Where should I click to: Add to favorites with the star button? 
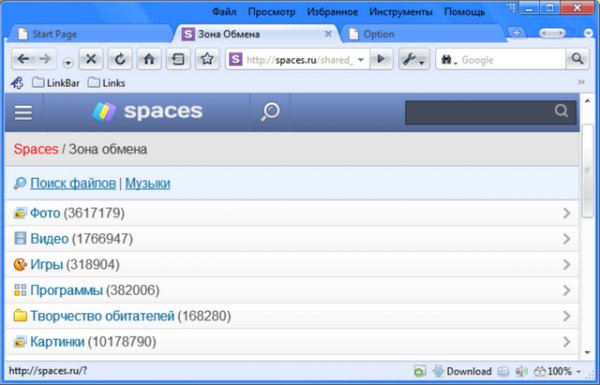[x=207, y=59]
